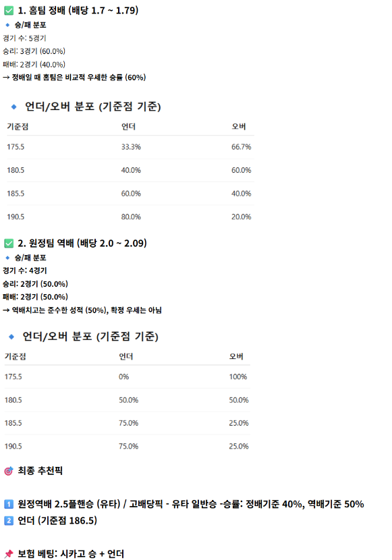Click the 보험 베팅: 시카고 승 + 언더 line
The height and width of the screenshot is (560, 392).
pyautogui.click(x=71, y=554)
